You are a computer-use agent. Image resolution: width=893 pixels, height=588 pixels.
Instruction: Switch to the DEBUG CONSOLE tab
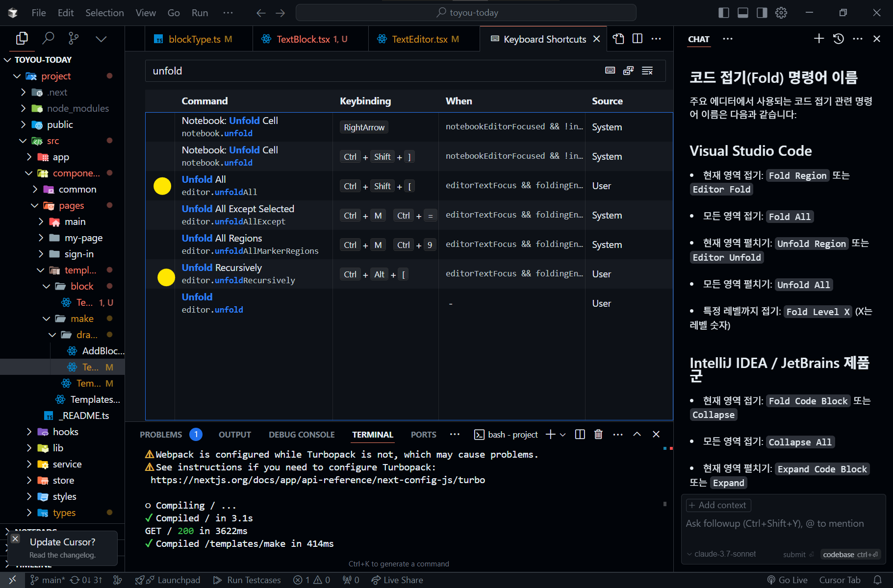[302, 435]
